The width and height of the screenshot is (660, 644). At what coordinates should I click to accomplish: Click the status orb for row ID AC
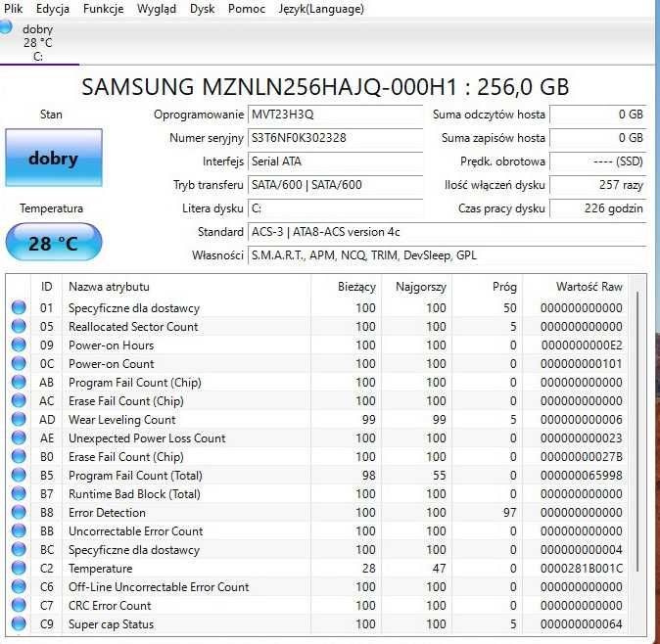[19, 400]
